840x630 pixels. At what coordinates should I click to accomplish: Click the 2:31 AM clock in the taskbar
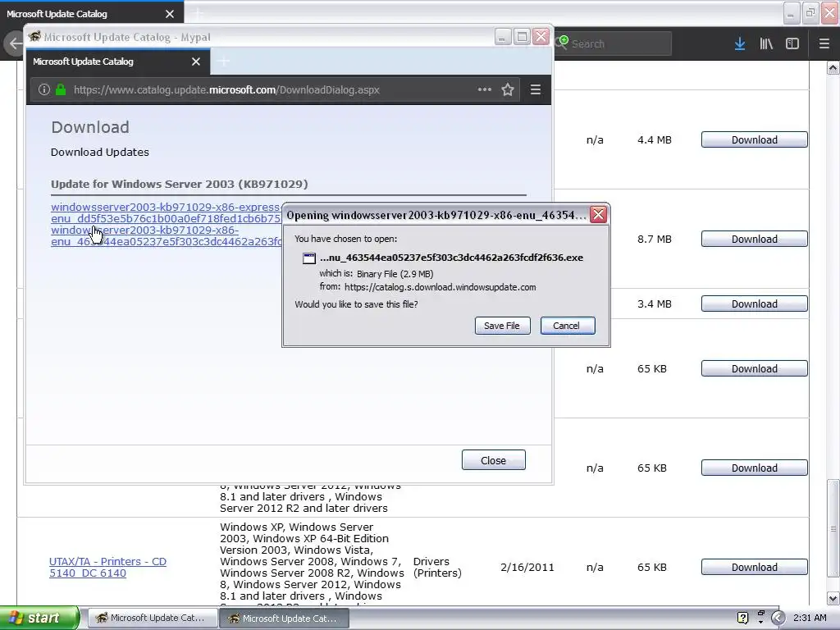click(x=810, y=618)
